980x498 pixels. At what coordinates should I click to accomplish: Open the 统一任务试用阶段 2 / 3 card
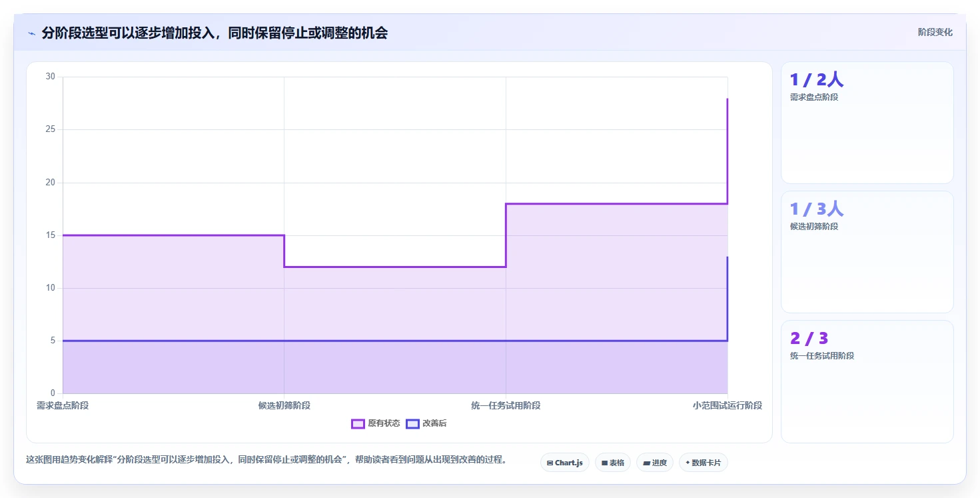coord(867,381)
